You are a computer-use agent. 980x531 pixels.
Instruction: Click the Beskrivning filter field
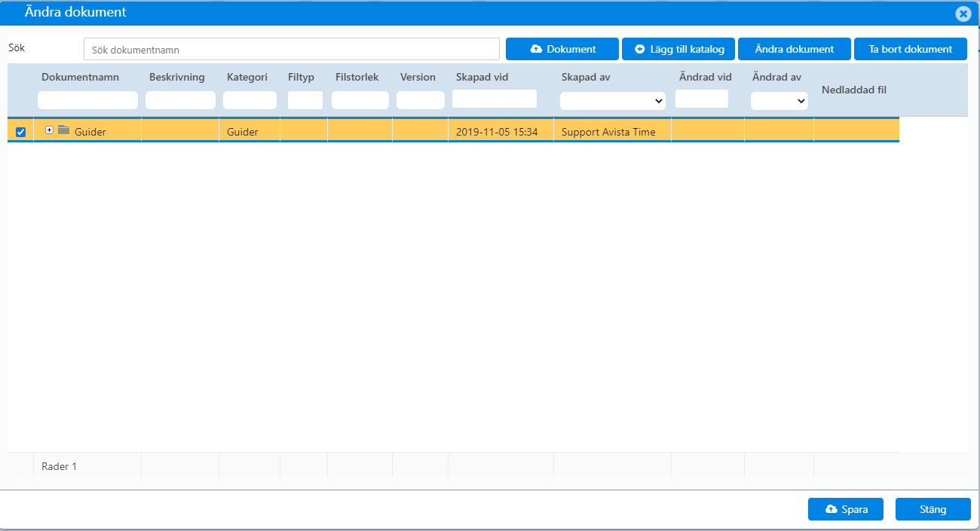click(x=180, y=100)
